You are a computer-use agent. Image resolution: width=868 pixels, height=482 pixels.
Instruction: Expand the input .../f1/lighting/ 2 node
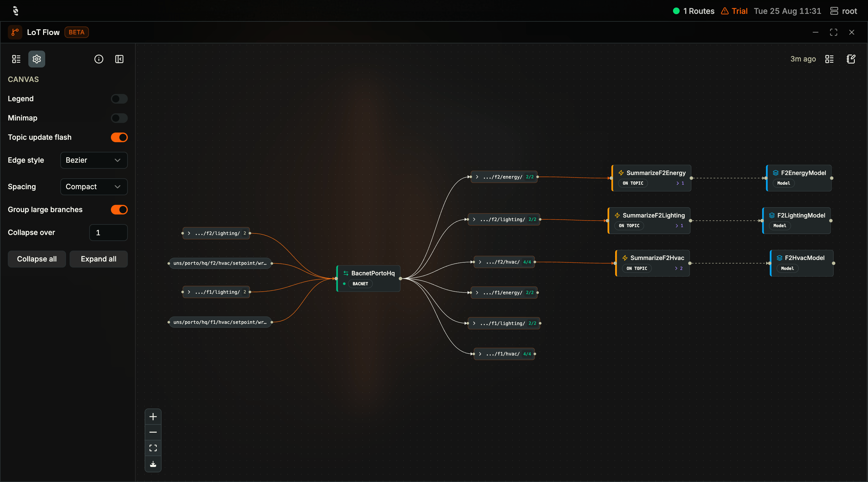tap(189, 292)
